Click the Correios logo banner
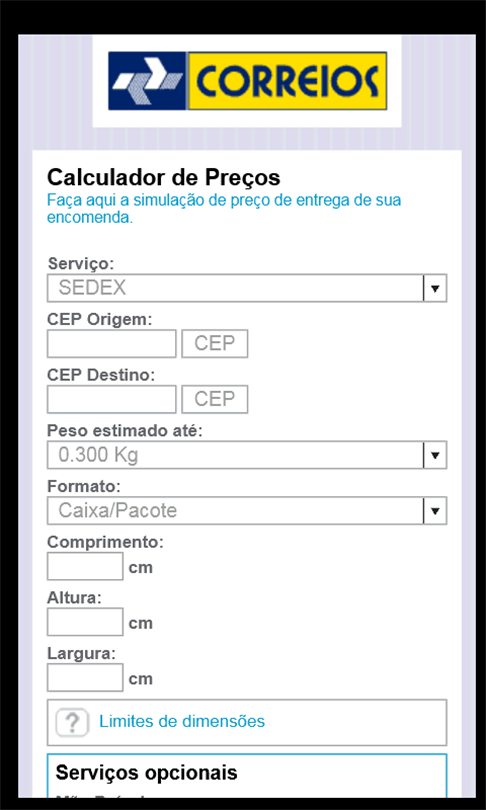The height and width of the screenshot is (810, 486). coord(247,81)
